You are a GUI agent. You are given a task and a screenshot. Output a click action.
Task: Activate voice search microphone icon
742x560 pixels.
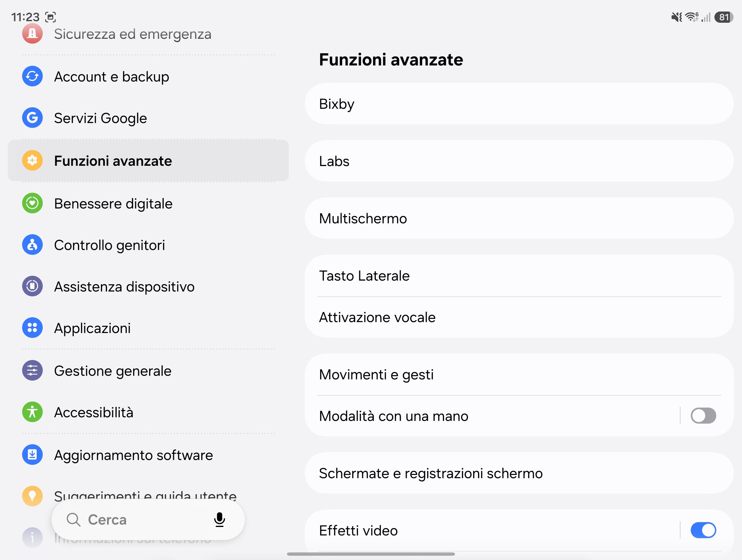click(219, 520)
